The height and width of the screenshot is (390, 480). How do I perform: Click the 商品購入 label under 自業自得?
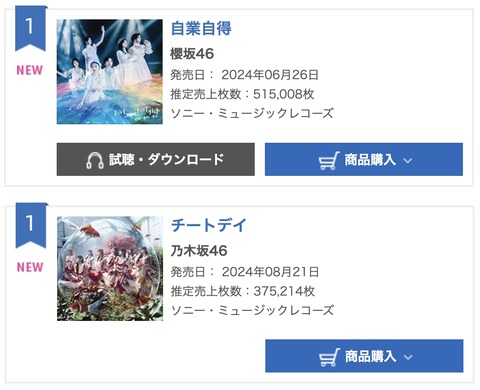point(370,160)
